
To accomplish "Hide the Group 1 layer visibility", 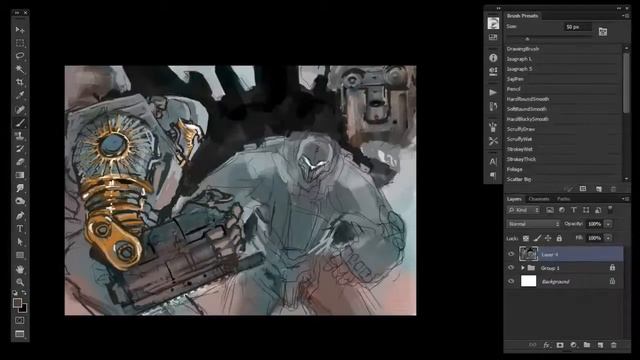I will 511,268.
